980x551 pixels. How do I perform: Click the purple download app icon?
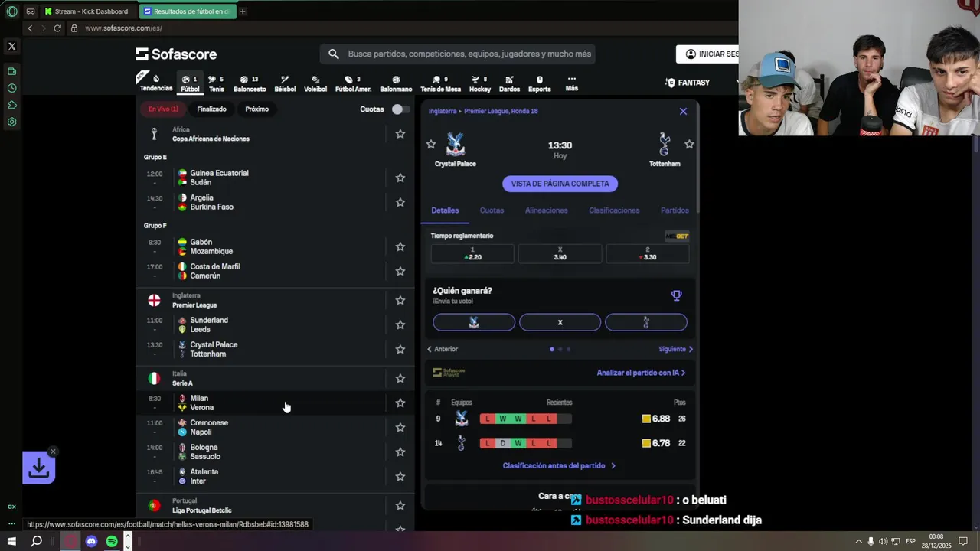coord(38,468)
